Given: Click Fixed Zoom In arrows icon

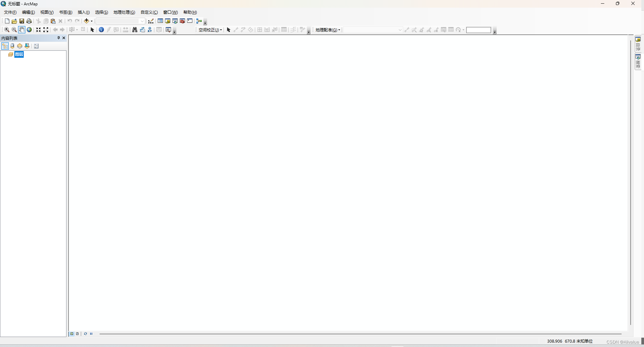Looking at the screenshot, I should pyautogui.click(x=38, y=30).
